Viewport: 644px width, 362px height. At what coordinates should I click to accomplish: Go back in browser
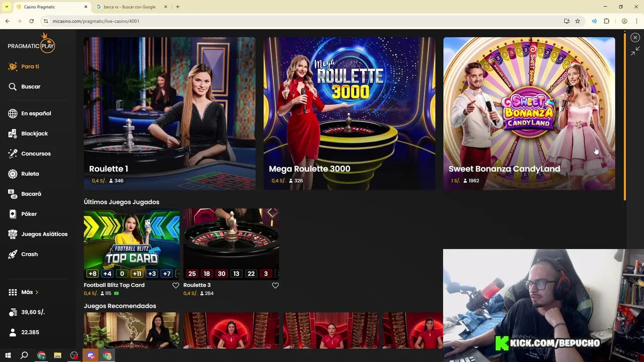click(x=7, y=21)
